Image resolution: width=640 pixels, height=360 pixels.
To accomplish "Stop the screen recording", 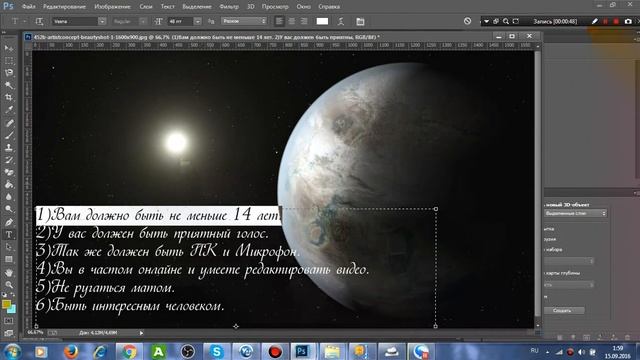I will click(616, 21).
